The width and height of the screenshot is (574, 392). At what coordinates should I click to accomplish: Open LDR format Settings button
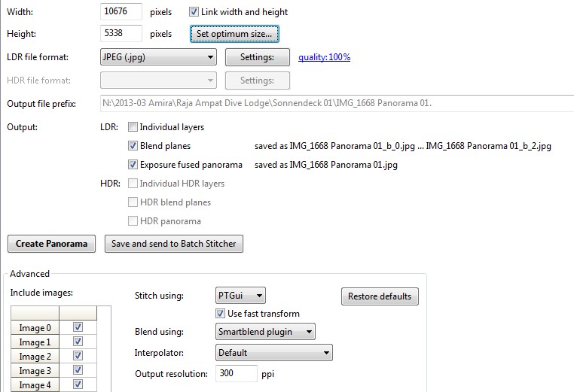(257, 57)
